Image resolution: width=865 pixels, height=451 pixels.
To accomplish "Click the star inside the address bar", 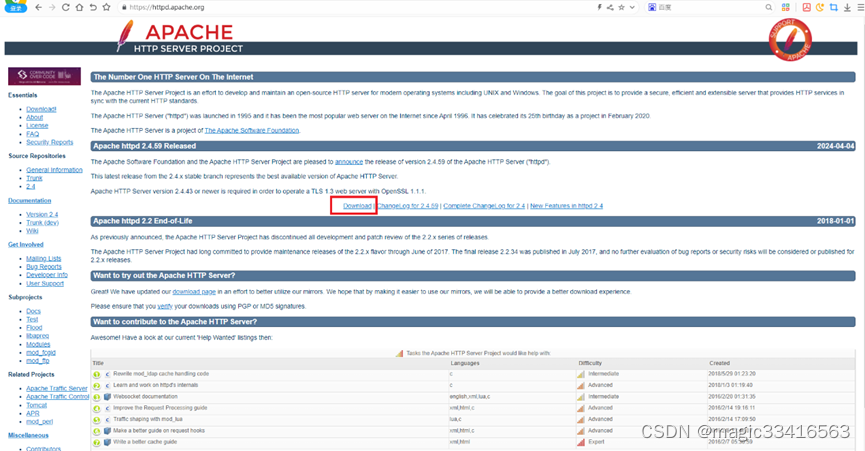I will pyautogui.click(x=622, y=7).
